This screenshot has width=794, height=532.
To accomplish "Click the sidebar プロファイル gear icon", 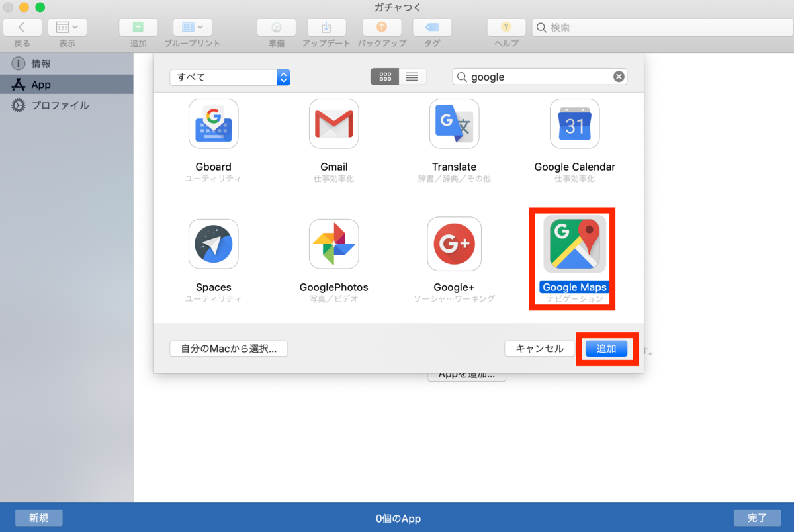I will pyautogui.click(x=19, y=105).
